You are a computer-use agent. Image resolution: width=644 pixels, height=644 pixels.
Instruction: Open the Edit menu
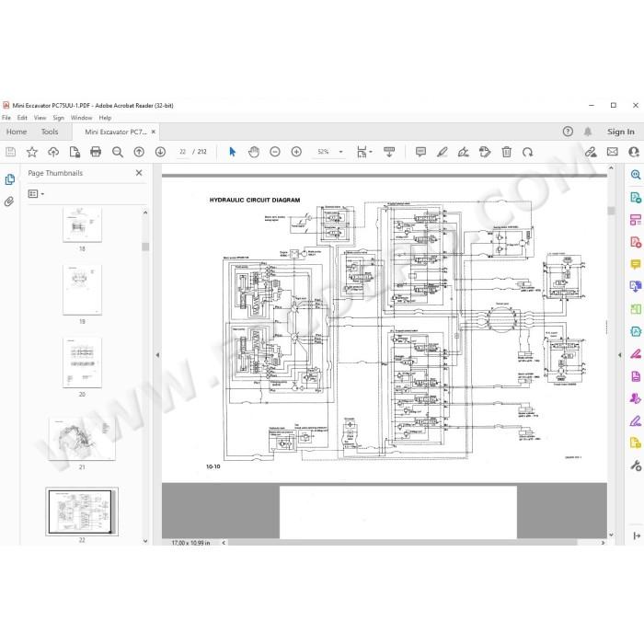pos(22,118)
